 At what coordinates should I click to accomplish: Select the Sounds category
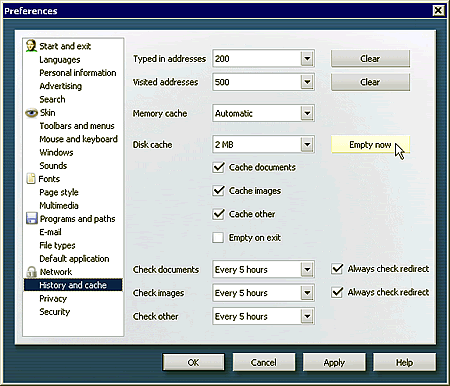[53, 166]
